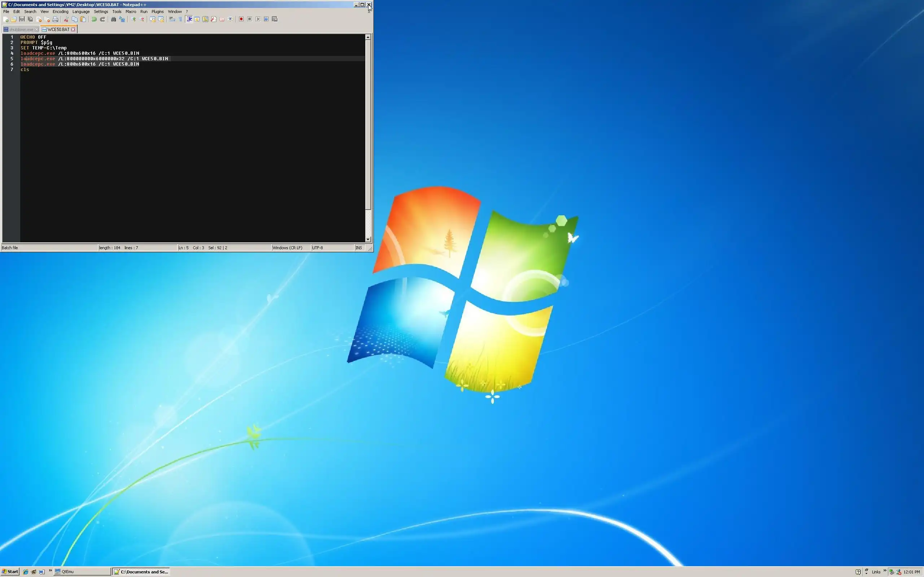Open the Encoding menu

click(x=60, y=12)
